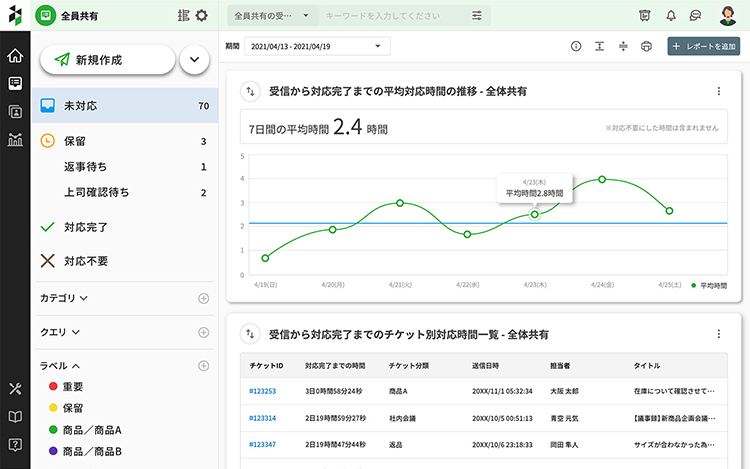750x469 pixels.
Task: Click the 4/21 data point on chart
Action: coord(400,203)
